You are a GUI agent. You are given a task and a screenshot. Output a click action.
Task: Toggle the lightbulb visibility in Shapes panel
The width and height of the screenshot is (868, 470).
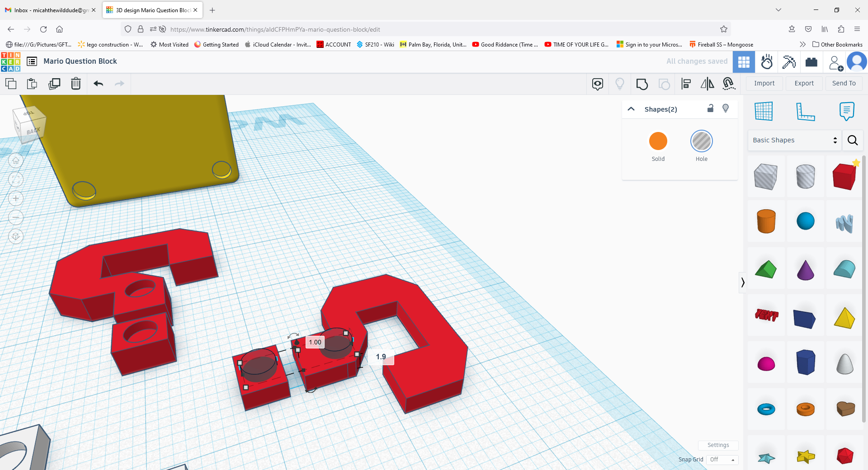click(x=725, y=108)
